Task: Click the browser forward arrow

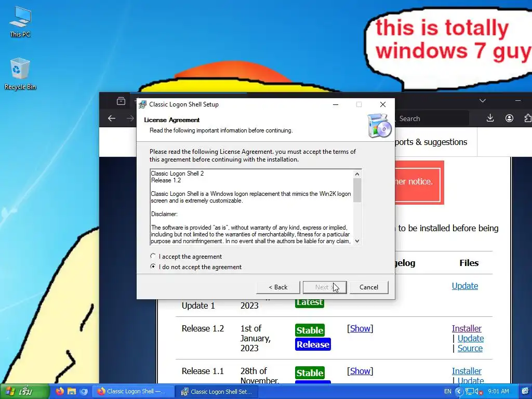Action: click(x=130, y=118)
